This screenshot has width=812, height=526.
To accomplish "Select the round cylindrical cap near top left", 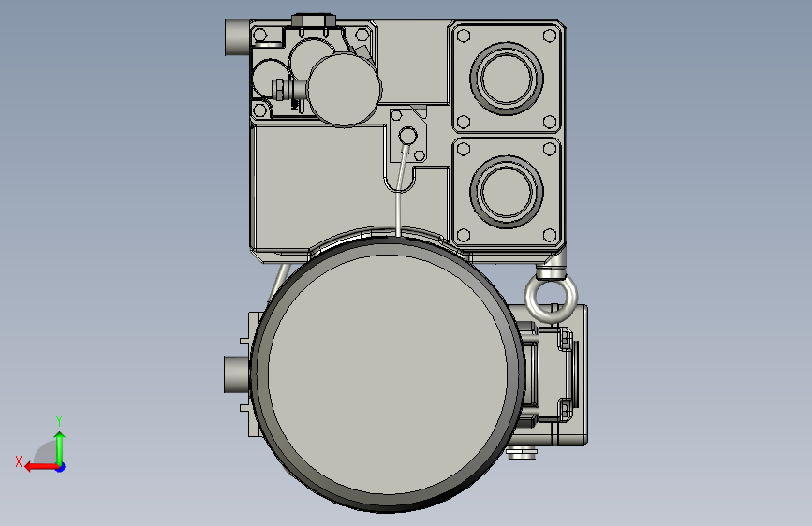I will [x=345, y=89].
